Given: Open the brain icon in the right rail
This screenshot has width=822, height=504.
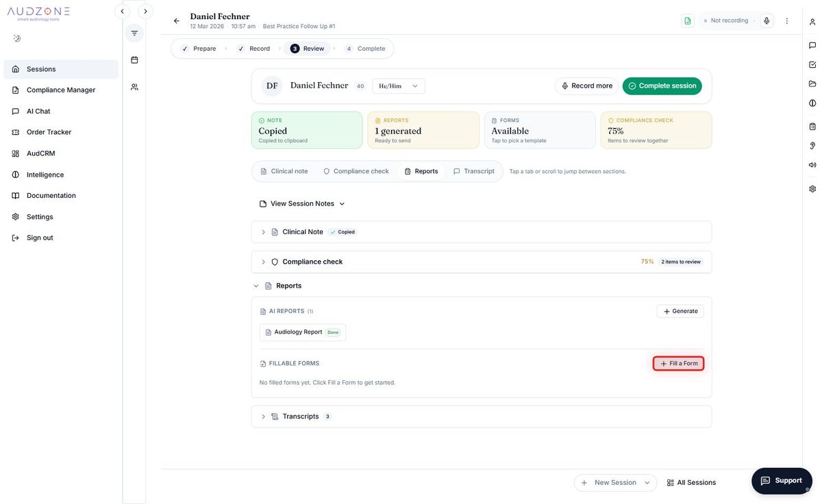Looking at the screenshot, I should point(812,103).
